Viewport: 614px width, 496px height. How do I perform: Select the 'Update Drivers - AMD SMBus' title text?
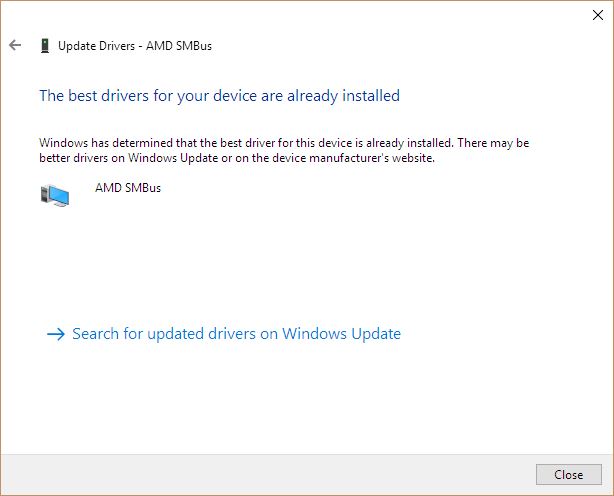click(135, 46)
